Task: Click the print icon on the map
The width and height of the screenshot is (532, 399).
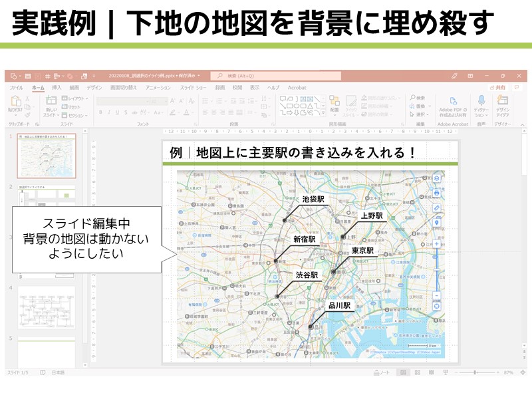Action: pyautogui.click(x=437, y=193)
